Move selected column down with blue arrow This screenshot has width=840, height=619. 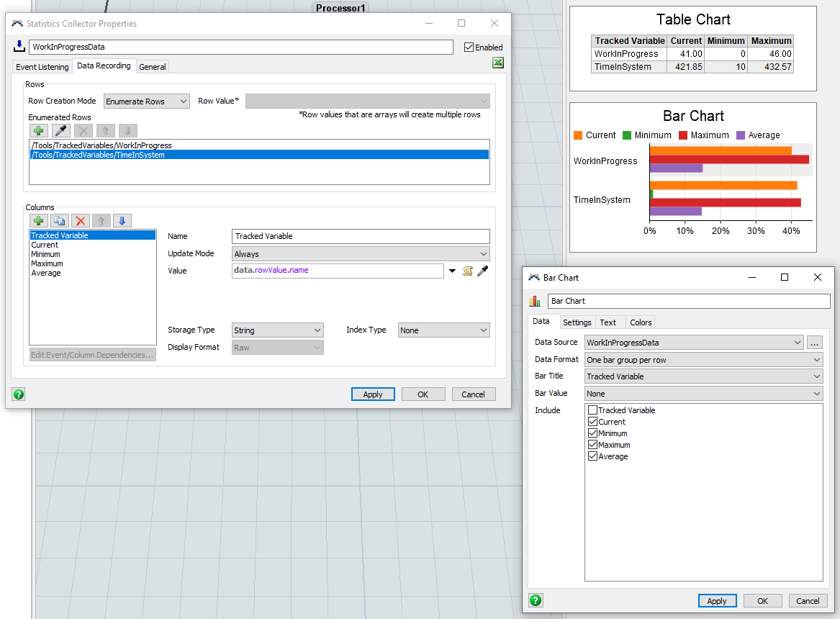tap(122, 221)
